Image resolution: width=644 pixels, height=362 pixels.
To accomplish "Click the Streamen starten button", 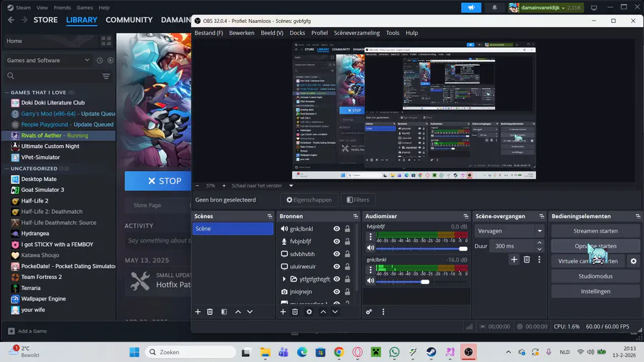I will [595, 231].
